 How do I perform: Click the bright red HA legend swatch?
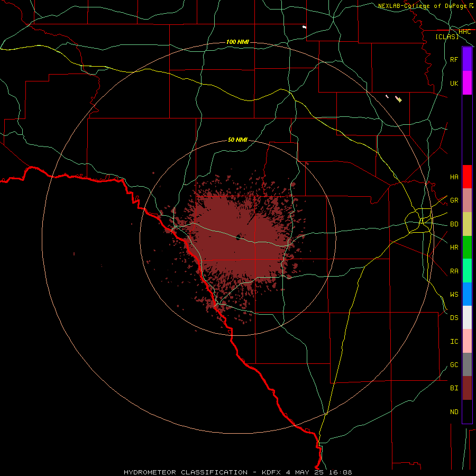467,177
